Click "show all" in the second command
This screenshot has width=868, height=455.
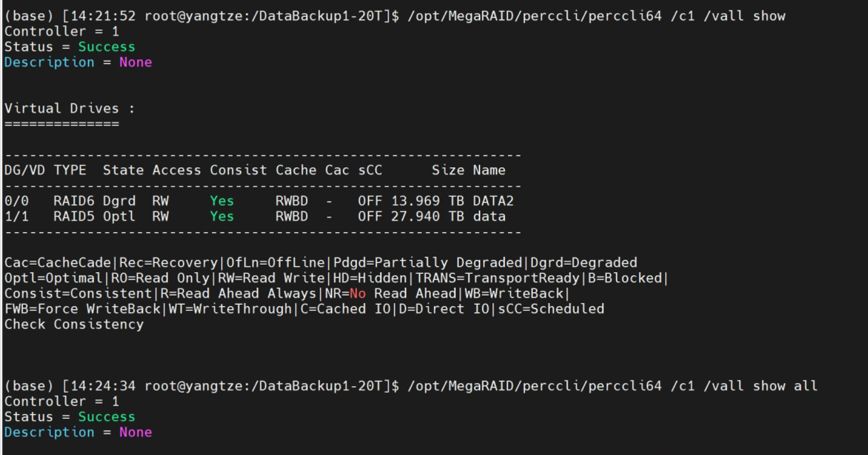[785, 386]
